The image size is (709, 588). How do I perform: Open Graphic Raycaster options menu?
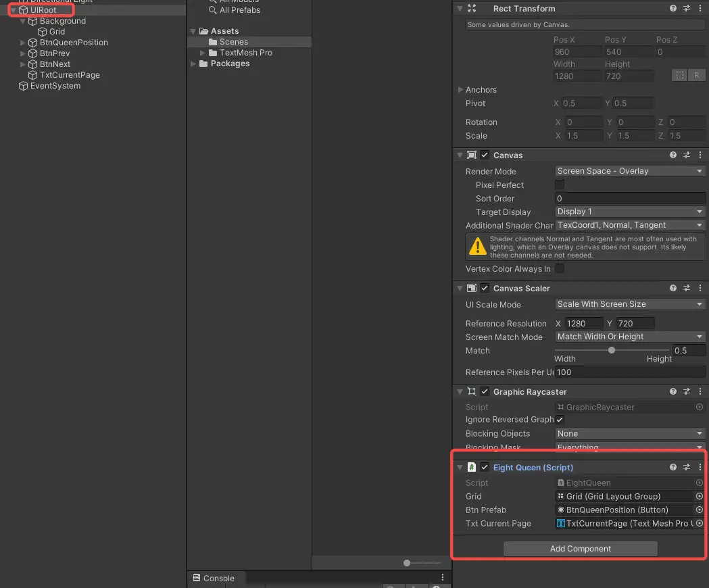pos(700,392)
